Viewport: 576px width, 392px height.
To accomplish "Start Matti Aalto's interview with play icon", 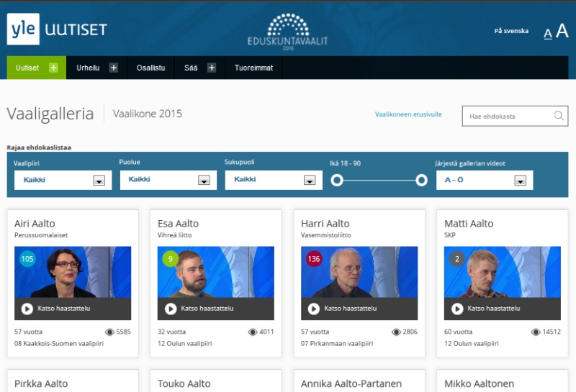I will [x=457, y=309].
